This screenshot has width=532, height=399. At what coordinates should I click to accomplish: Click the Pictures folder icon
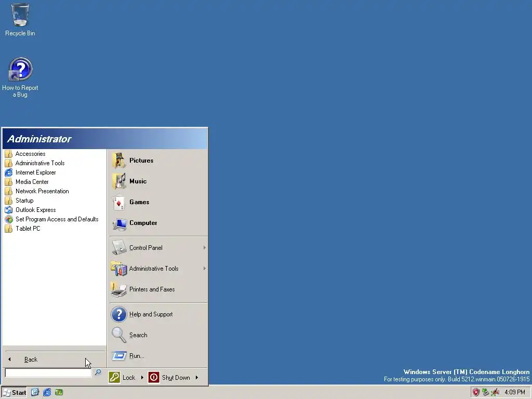tap(119, 161)
